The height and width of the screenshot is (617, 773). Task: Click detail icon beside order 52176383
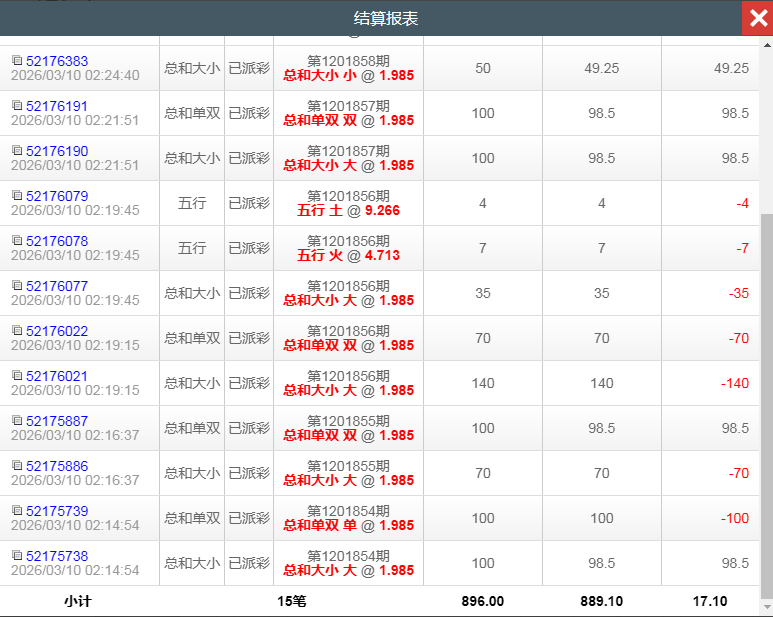pyautogui.click(x=17, y=60)
